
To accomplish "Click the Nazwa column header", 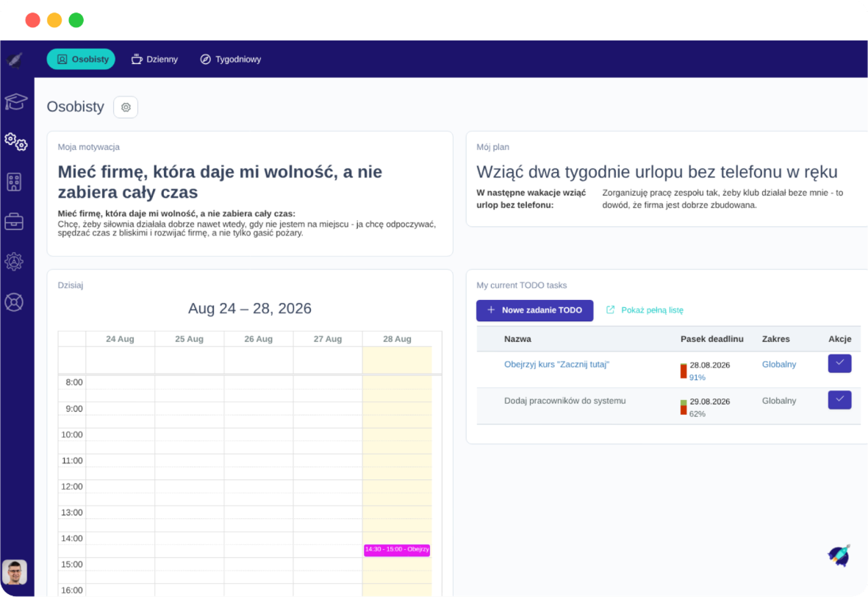I will tap(517, 339).
